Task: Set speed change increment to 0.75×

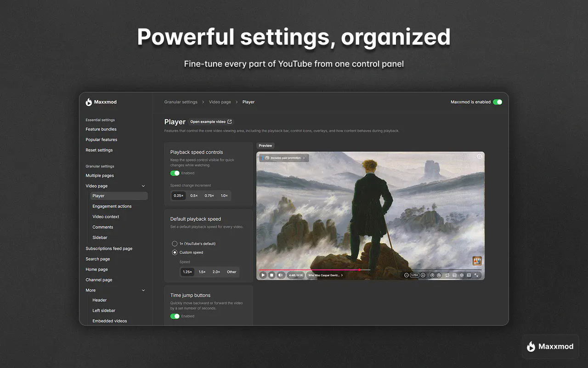Action: coord(209,195)
